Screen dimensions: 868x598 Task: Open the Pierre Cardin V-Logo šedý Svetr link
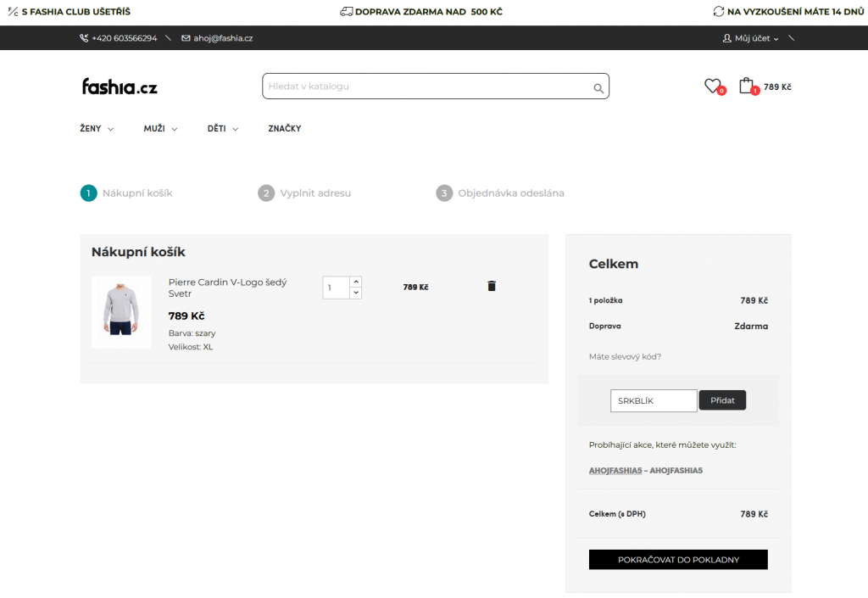pyautogui.click(x=227, y=288)
